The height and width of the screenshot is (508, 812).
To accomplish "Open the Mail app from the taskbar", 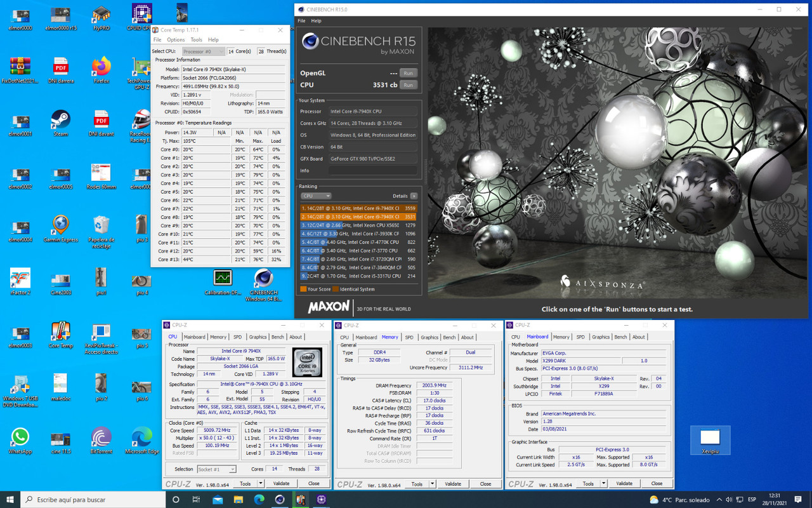I will (218, 500).
